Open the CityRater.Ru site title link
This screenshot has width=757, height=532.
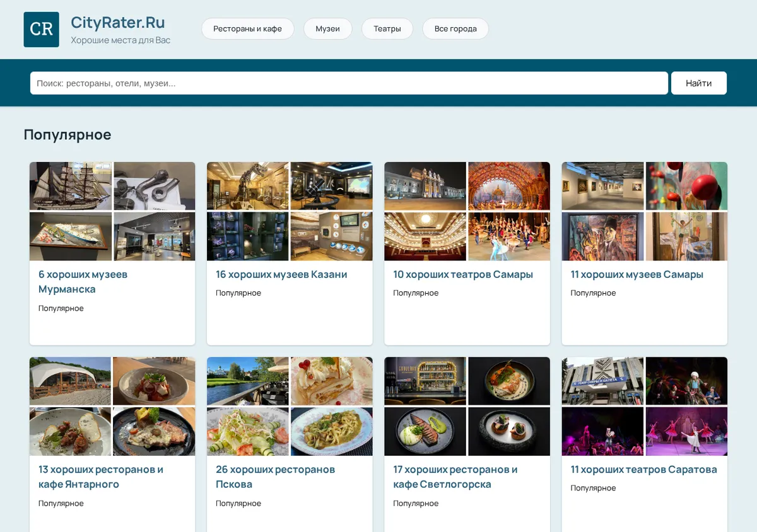[x=118, y=22]
